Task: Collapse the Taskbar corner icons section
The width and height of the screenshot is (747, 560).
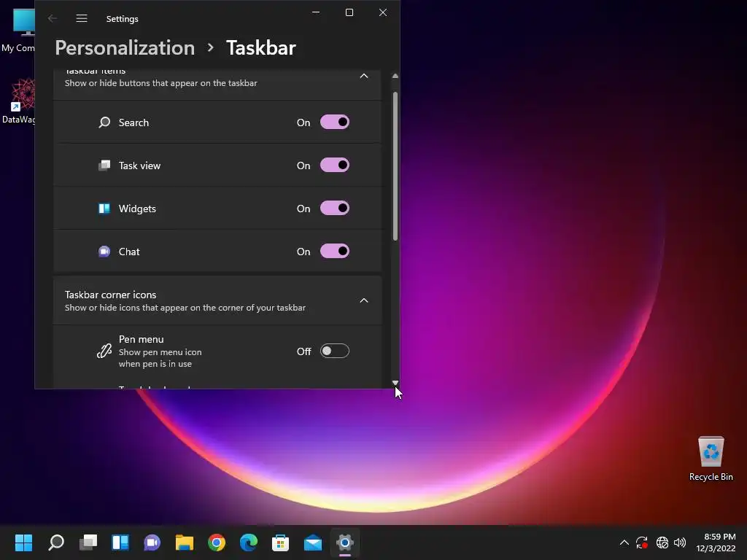Action: pos(363,300)
